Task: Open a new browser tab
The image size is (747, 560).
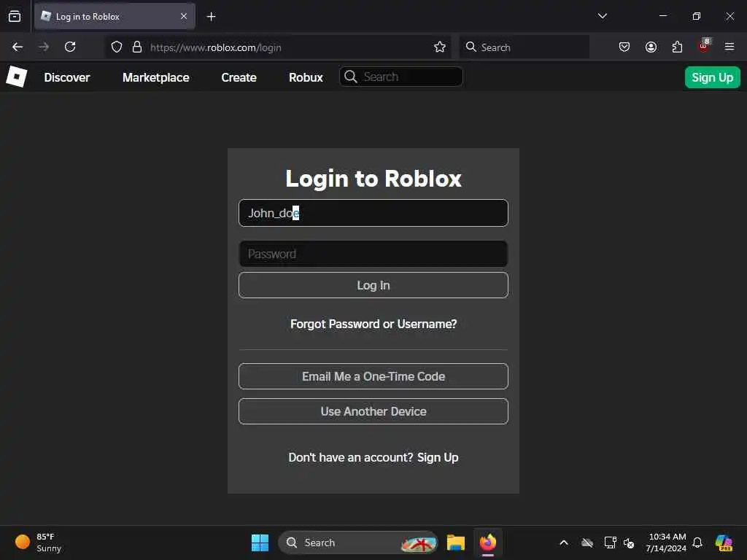Action: click(211, 17)
